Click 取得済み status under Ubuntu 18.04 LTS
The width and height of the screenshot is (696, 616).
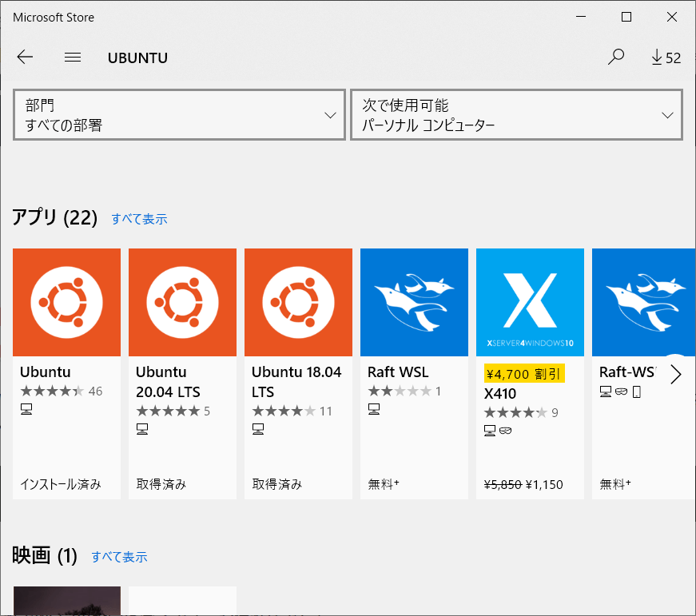(x=277, y=484)
